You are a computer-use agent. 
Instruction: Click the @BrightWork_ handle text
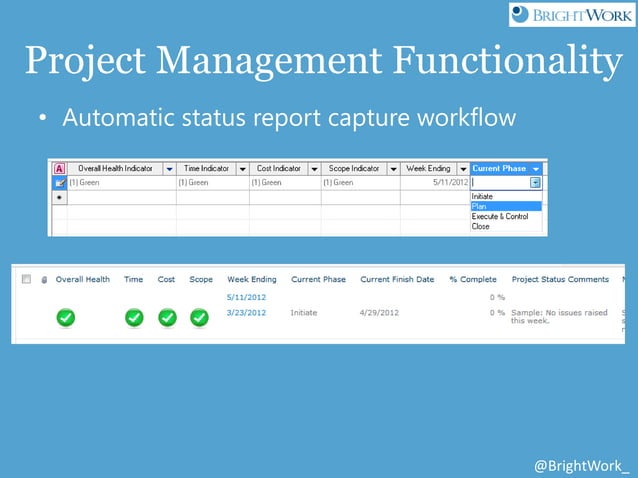[581, 466]
